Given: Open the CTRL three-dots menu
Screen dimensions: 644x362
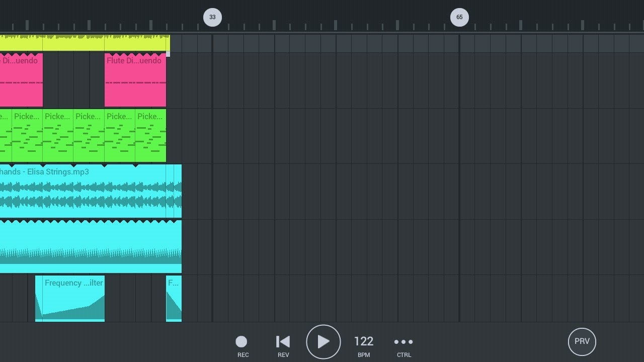Looking at the screenshot, I should tap(404, 346).
